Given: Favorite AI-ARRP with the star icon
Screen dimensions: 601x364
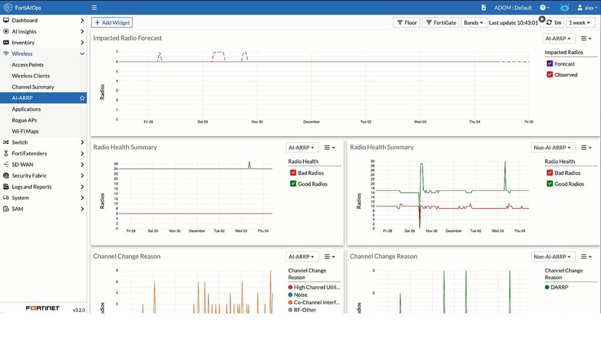Looking at the screenshot, I should (82, 98).
